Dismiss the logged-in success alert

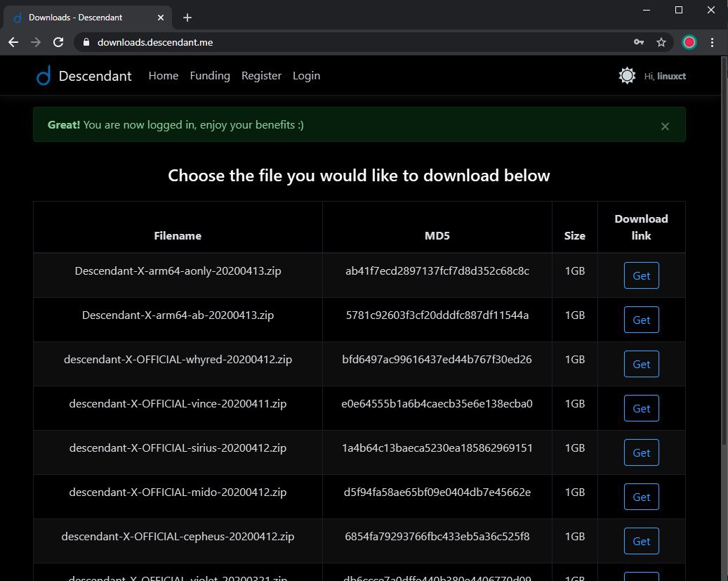(x=665, y=126)
